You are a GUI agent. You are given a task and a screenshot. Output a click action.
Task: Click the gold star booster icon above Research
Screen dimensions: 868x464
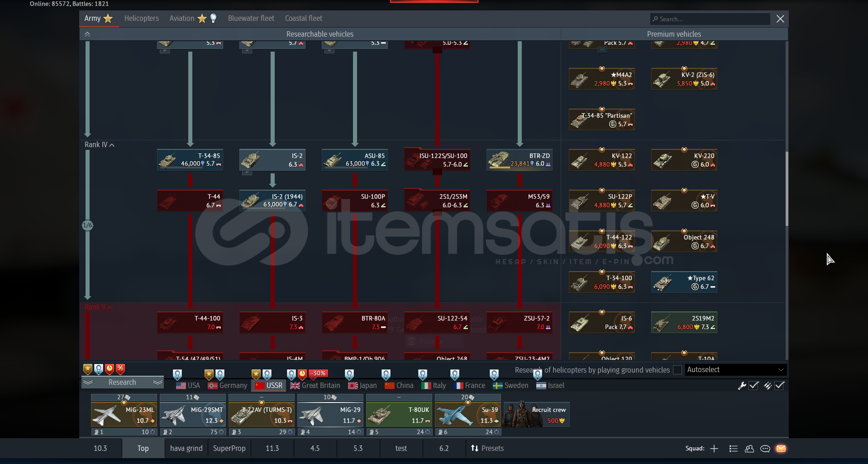point(88,369)
